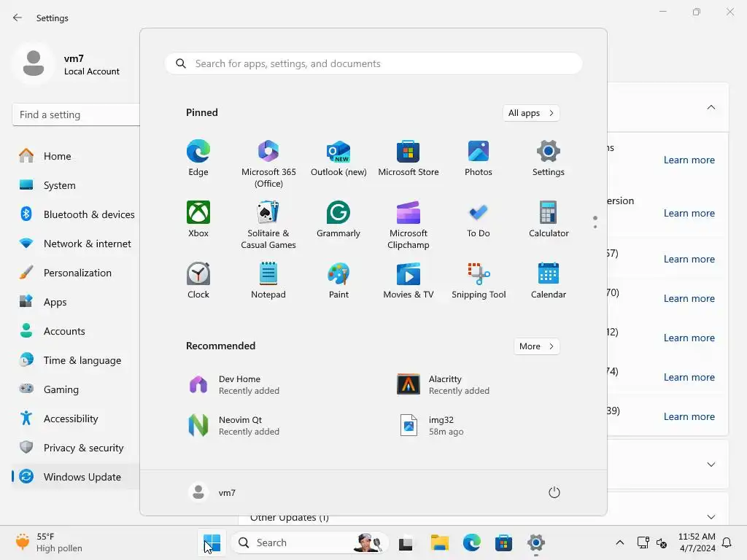Open the Photos app
This screenshot has width=747, height=560.
[479, 158]
